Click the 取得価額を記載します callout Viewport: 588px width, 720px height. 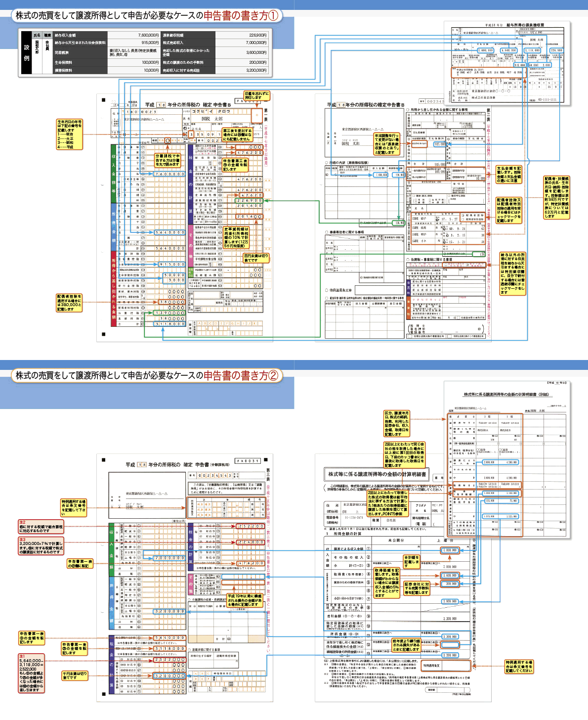387,583
